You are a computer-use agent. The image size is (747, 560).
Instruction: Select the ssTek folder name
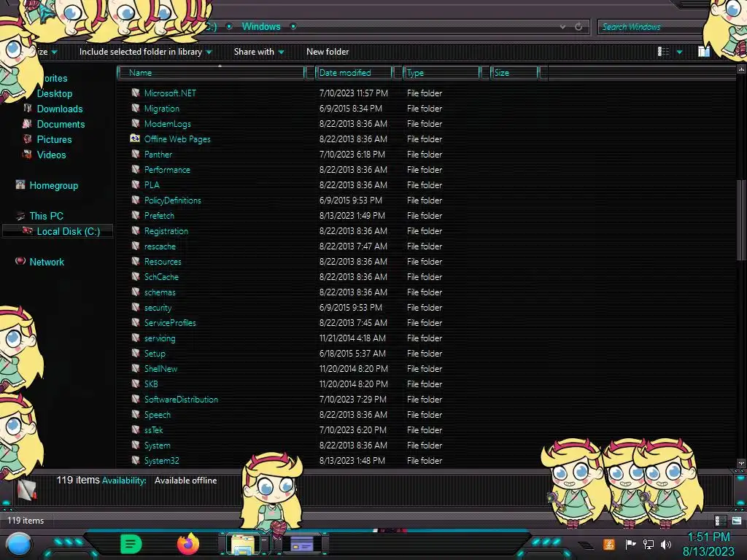(x=153, y=429)
